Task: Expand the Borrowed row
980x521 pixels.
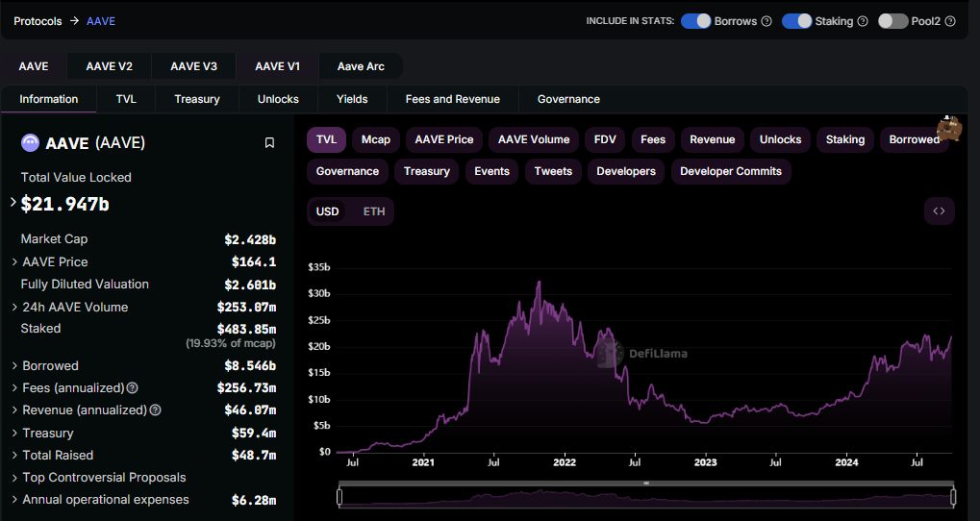Action: 14,366
